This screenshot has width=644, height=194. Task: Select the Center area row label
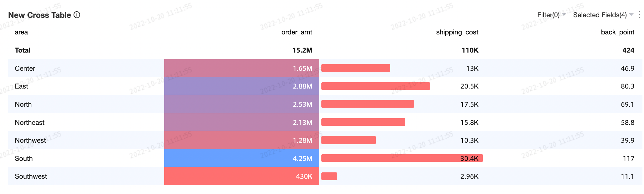pyautogui.click(x=25, y=68)
